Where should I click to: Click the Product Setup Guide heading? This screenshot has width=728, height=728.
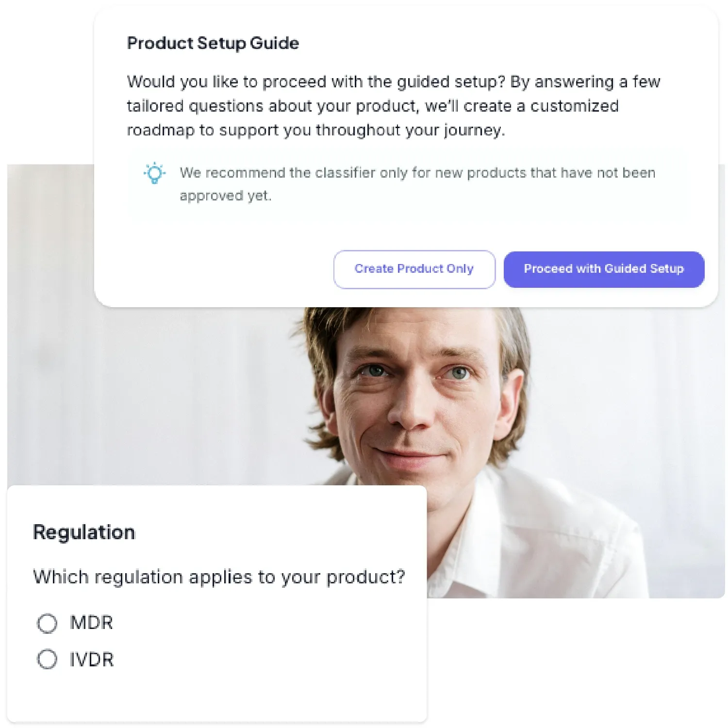tap(213, 43)
